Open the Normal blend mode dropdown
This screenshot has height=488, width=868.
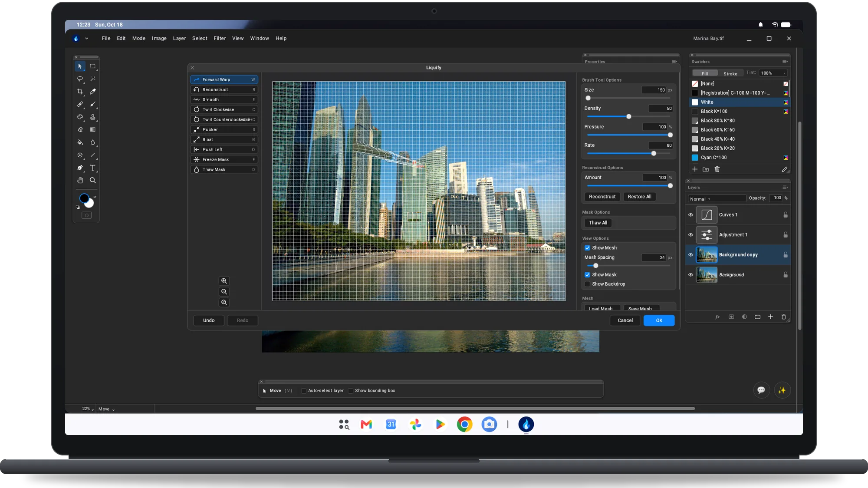pos(717,199)
